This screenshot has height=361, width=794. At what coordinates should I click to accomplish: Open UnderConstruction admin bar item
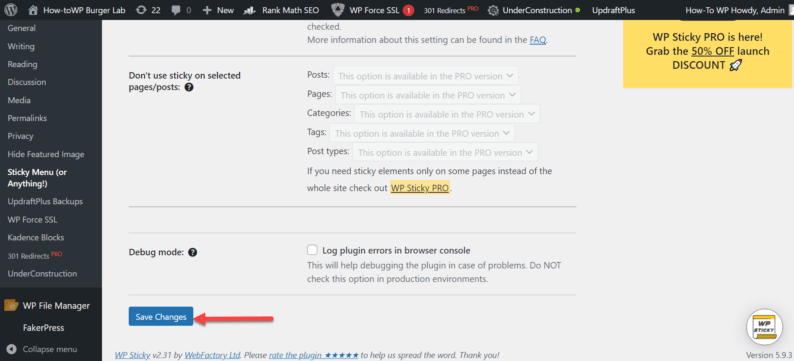pyautogui.click(x=533, y=10)
